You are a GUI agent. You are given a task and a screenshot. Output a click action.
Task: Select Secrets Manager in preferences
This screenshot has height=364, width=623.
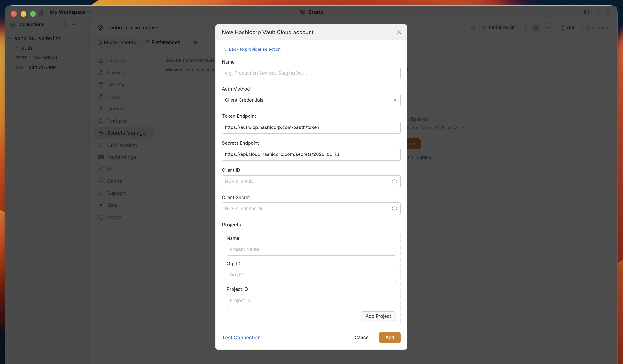pyautogui.click(x=124, y=133)
